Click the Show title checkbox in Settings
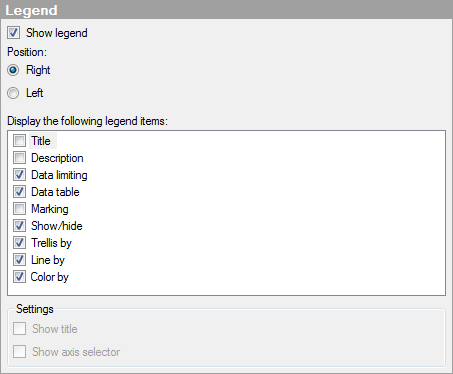Screen dimensions: 453x374 [x=20, y=329]
